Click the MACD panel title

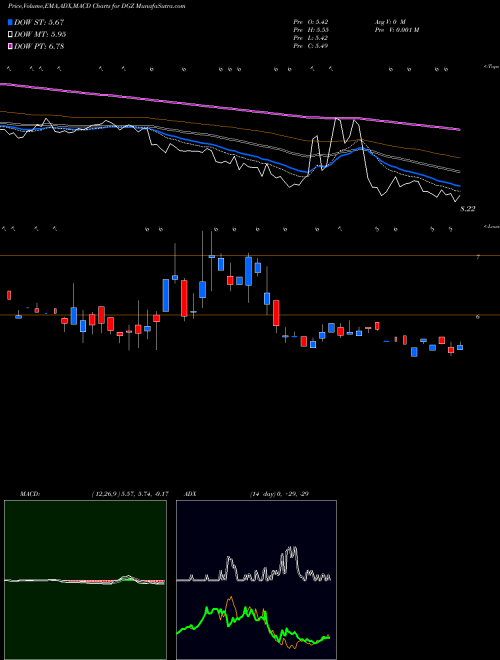click(30, 494)
